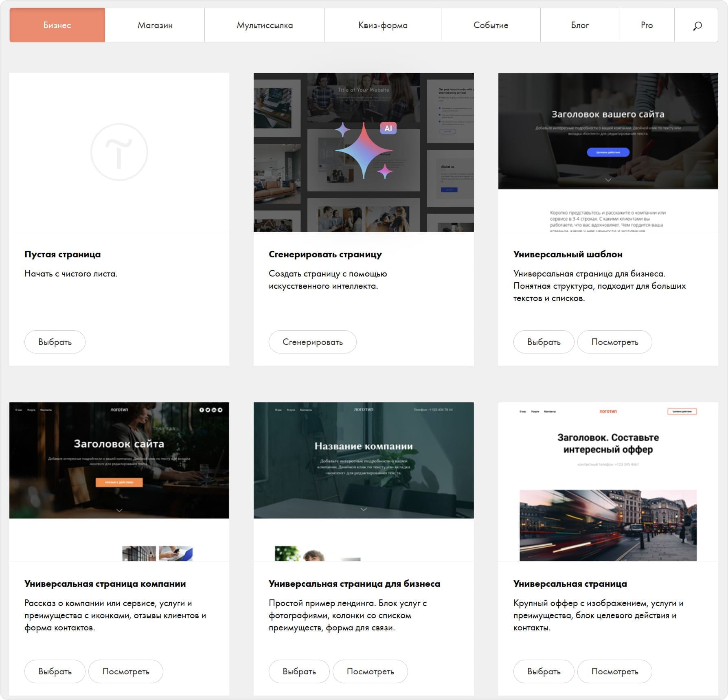Select the Квиз-форма tab
Viewport: 728px width, 700px height.
pos(383,25)
